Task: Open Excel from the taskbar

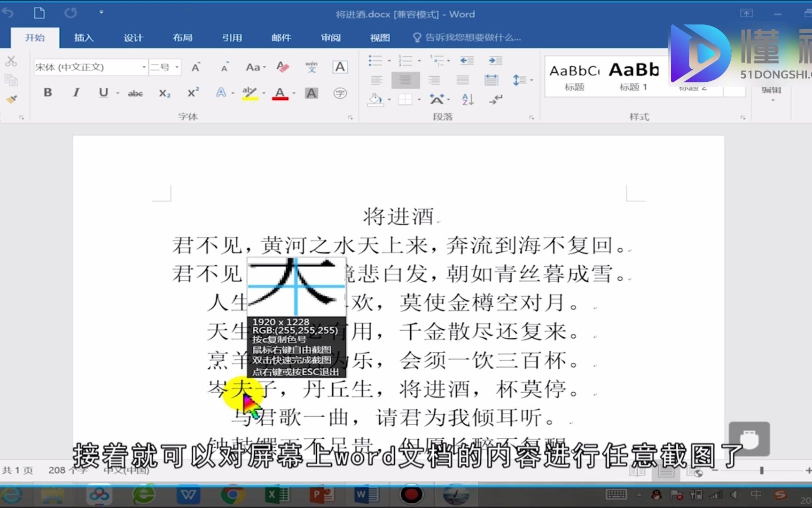Action: click(277, 495)
